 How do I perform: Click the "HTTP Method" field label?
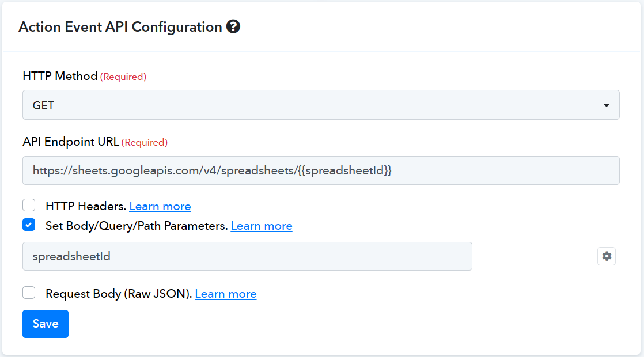coord(60,76)
